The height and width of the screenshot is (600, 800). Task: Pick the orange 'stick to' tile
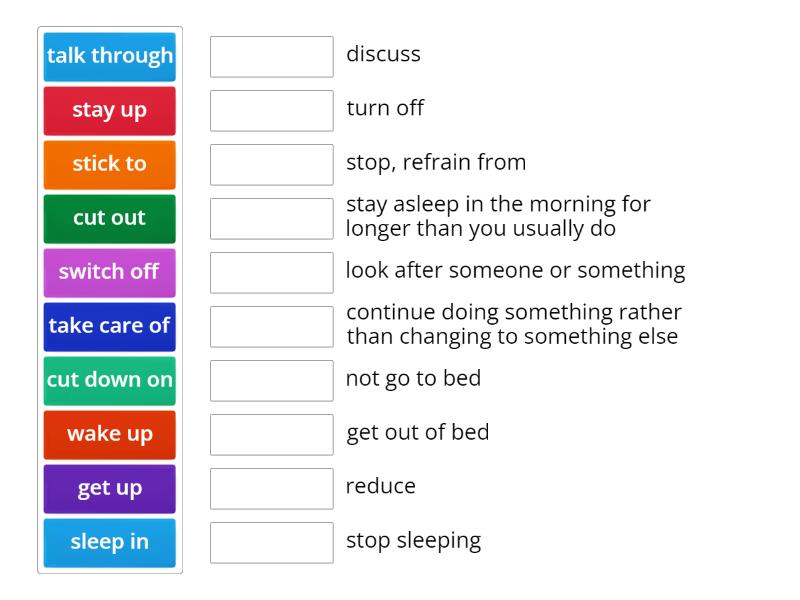click(x=110, y=164)
